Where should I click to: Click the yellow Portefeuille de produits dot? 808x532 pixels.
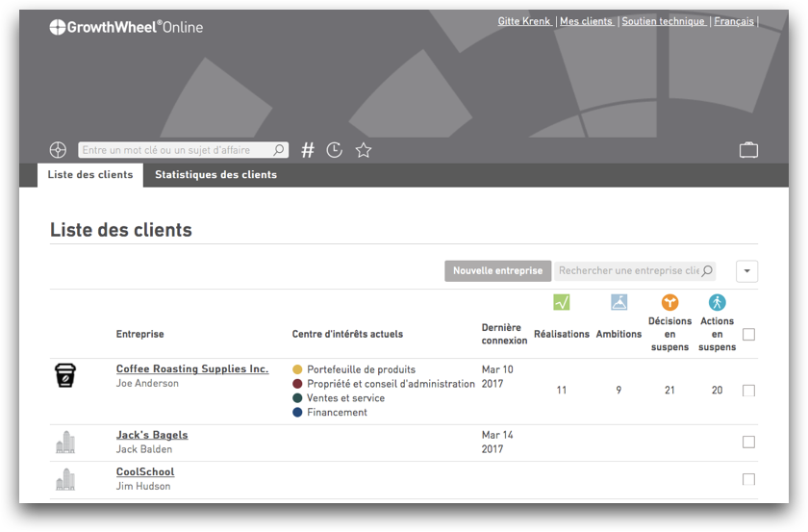point(297,369)
